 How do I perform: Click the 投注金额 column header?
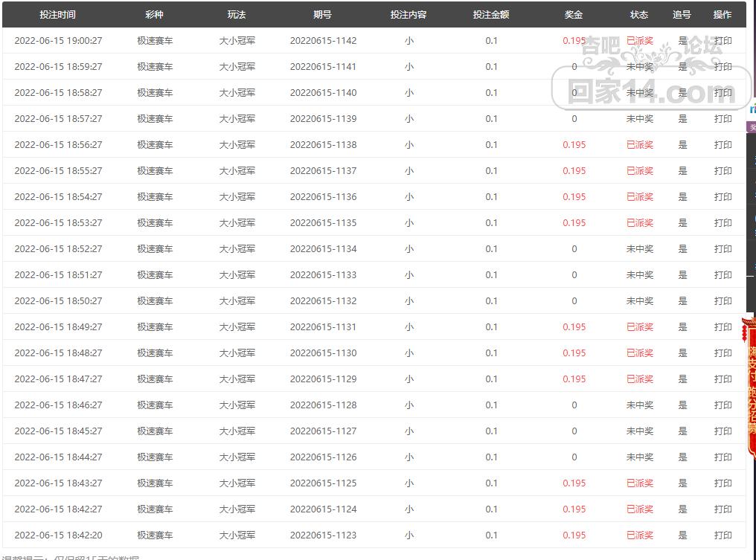tap(491, 14)
